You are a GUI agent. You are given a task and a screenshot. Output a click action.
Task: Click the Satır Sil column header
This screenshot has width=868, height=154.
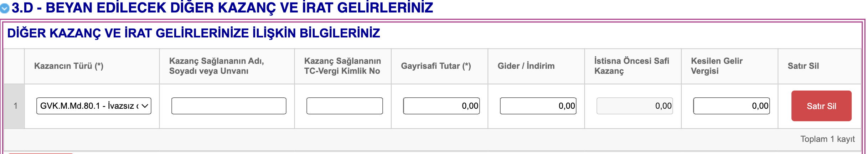pyautogui.click(x=803, y=66)
